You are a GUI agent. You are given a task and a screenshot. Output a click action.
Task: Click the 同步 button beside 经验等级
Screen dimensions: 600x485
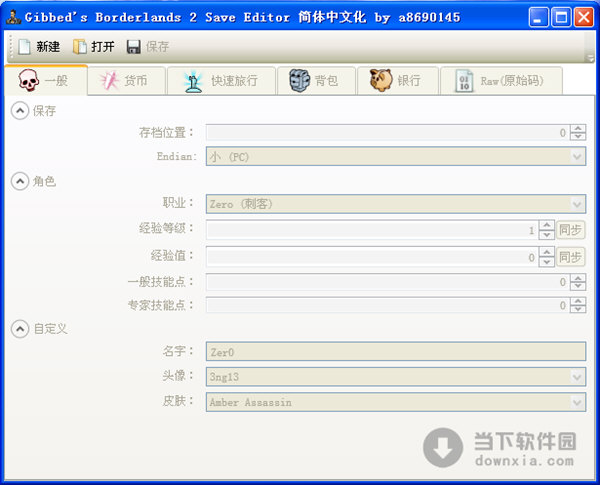click(x=571, y=230)
